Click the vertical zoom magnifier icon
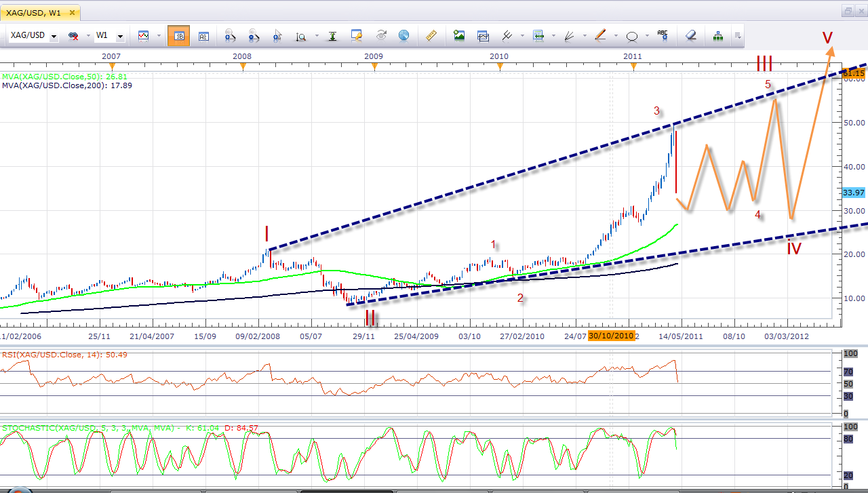This screenshot has height=493, width=868. point(300,36)
